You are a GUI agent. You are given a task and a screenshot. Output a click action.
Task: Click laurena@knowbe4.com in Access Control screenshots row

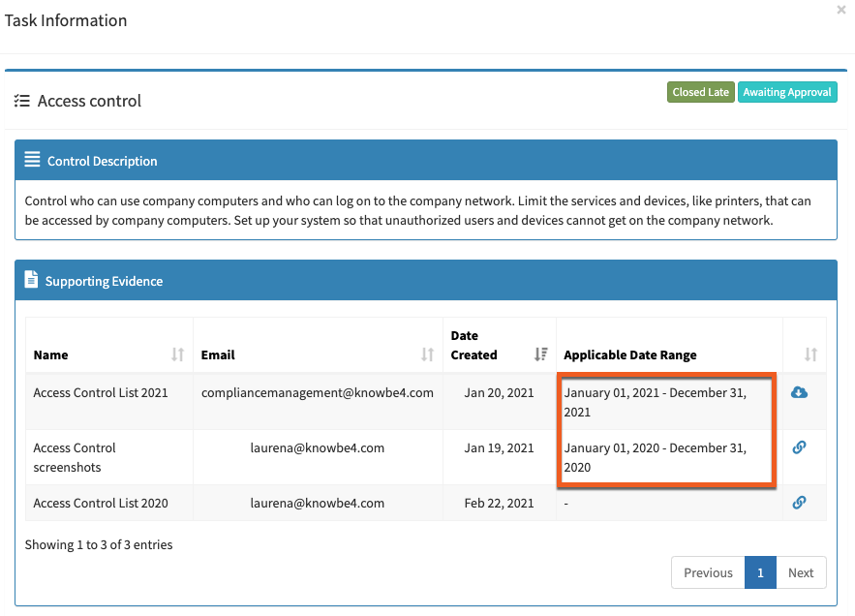click(318, 447)
